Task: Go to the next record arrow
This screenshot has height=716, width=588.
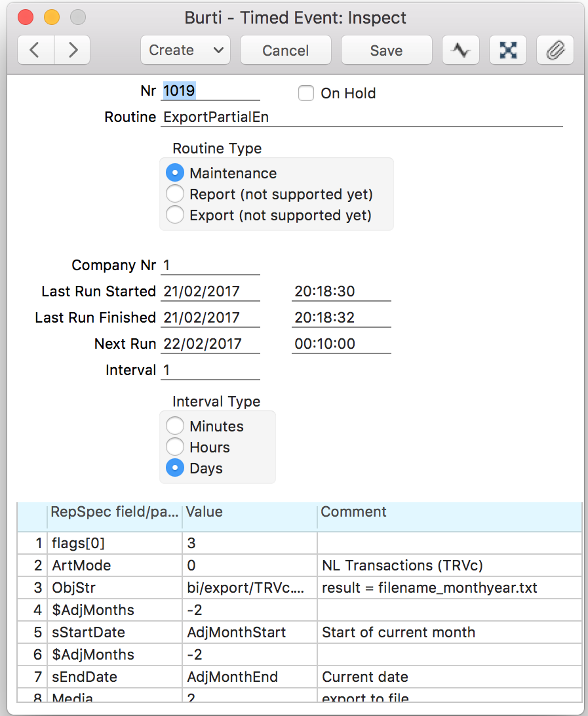Action: coord(72,50)
